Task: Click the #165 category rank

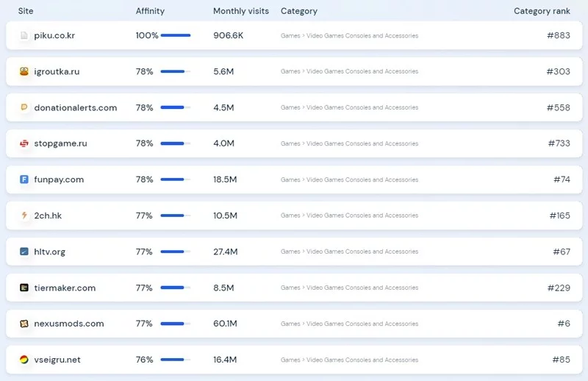Action: tap(560, 216)
